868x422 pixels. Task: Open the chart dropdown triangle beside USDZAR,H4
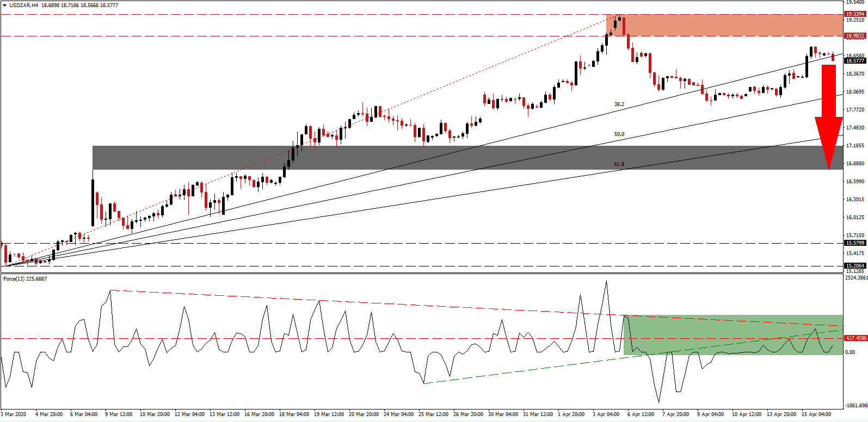[4, 5]
